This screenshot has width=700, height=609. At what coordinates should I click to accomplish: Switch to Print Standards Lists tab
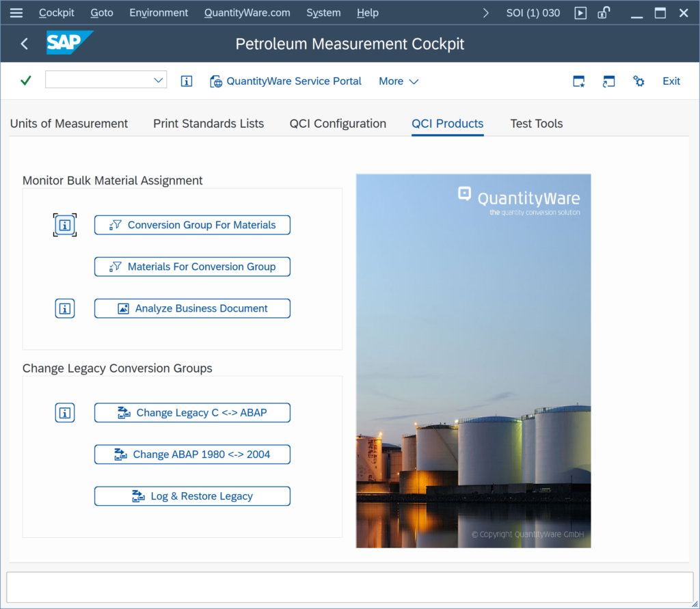[x=208, y=124]
